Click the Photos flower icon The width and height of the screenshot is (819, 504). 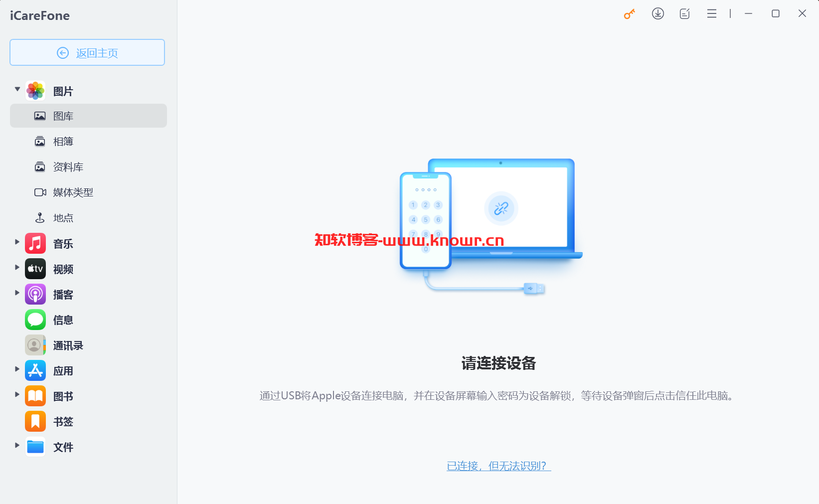tap(35, 91)
